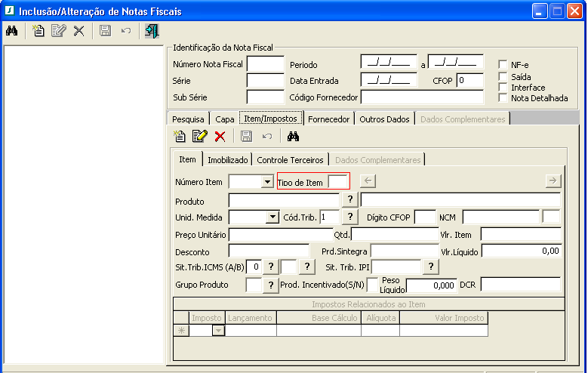The width and height of the screenshot is (588, 373).
Task: Click the exit door icon in main toolbar
Action: pos(152,31)
